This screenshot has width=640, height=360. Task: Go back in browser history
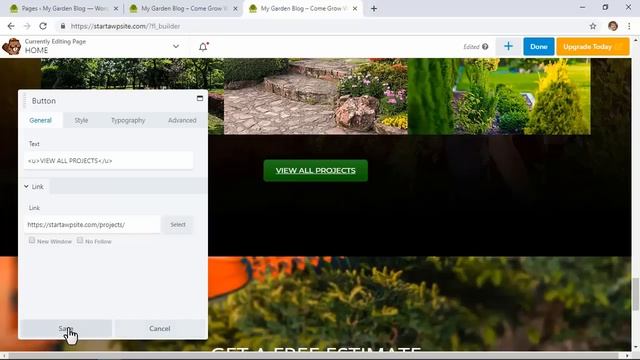click(11, 26)
